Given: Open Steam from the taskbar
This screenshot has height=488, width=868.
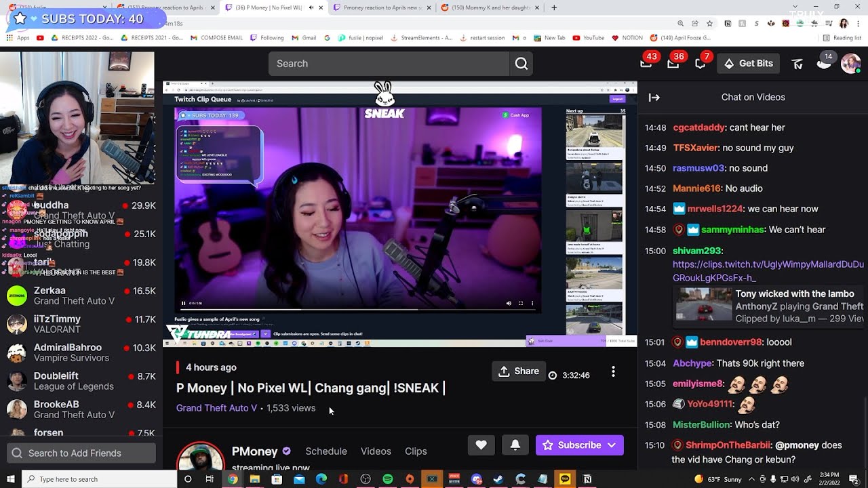Looking at the screenshot, I should 498,479.
